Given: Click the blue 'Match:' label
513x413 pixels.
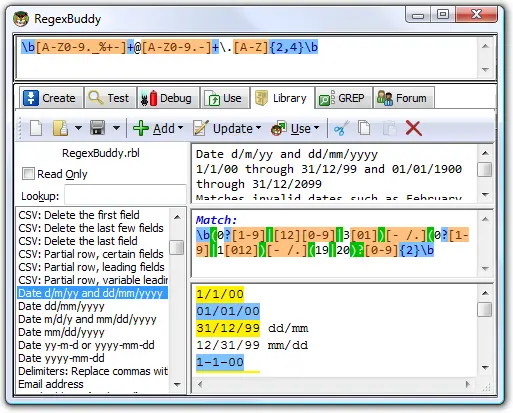Looking at the screenshot, I should pyautogui.click(x=217, y=220).
